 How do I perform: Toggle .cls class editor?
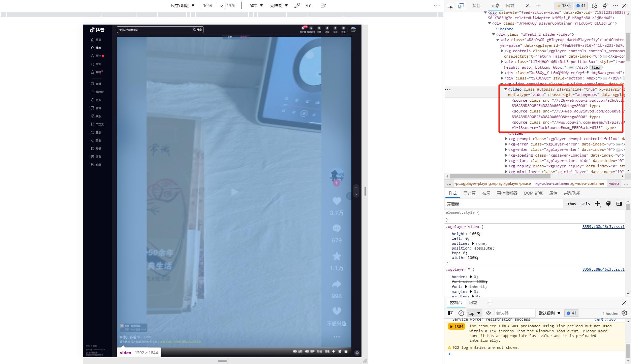coord(586,204)
